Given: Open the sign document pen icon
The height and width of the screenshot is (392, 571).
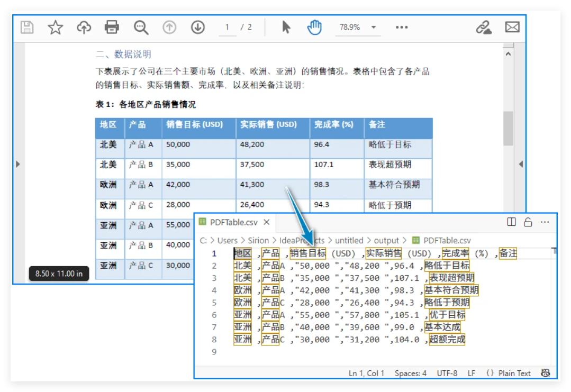Looking at the screenshot, I should click(x=483, y=28).
